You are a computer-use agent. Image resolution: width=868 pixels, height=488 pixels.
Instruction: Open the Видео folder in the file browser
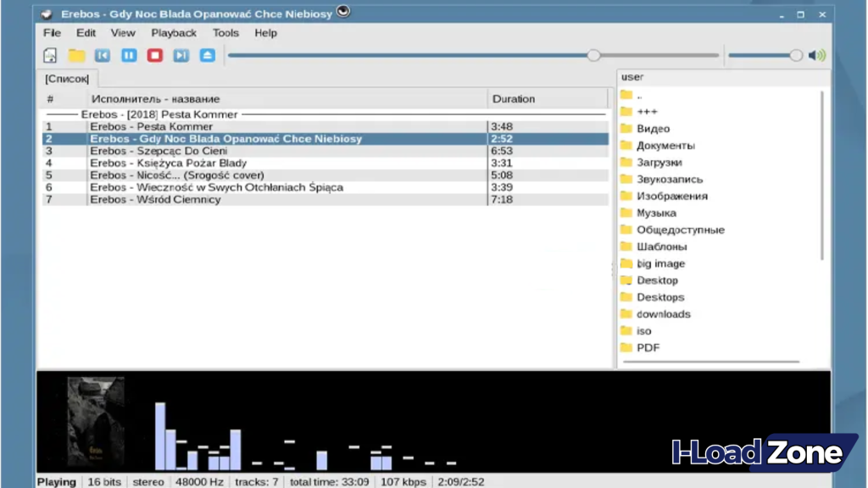tap(653, 128)
